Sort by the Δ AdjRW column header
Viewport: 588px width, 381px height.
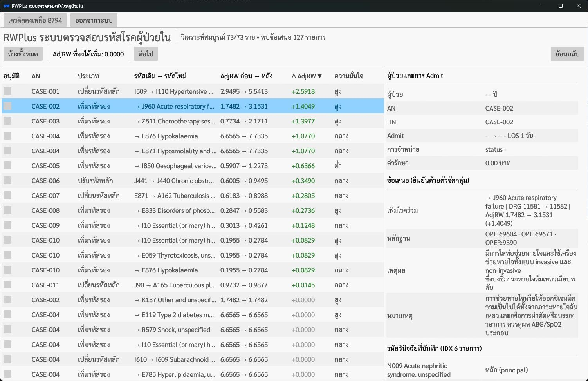pos(307,76)
